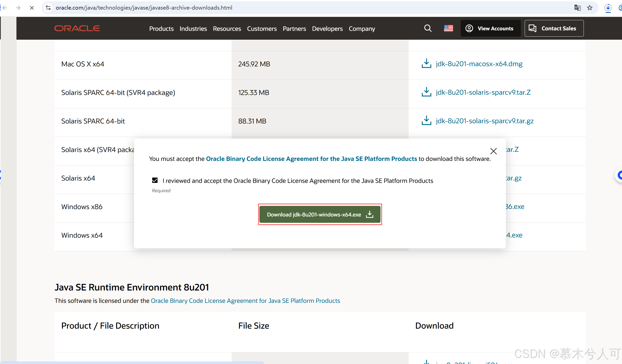Select Solaris SPARC 64-bit (SVR4 package) label
This screenshot has height=364, width=622.
[x=118, y=92]
